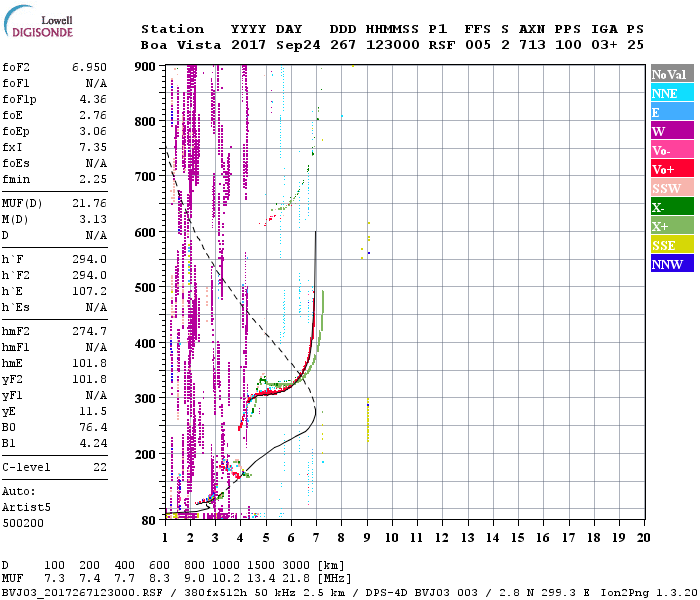Viewport: 700px width, 600px height.
Task: Click the C-level value 22
Action: (x=100, y=467)
